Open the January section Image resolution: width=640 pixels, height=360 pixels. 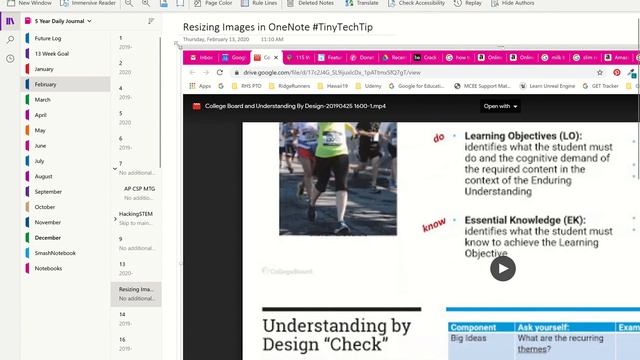pyautogui.click(x=65, y=69)
